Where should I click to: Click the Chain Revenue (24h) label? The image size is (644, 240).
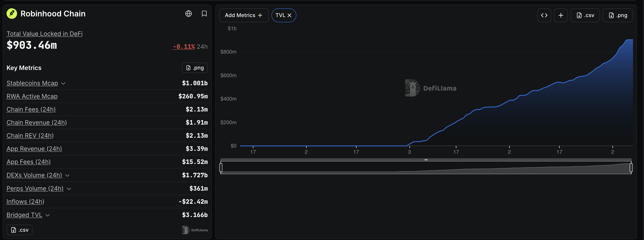click(x=37, y=122)
